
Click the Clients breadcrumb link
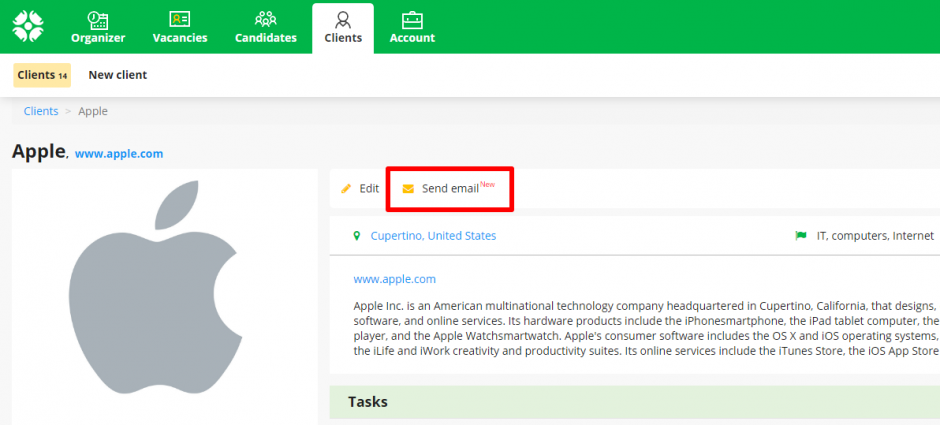point(41,111)
